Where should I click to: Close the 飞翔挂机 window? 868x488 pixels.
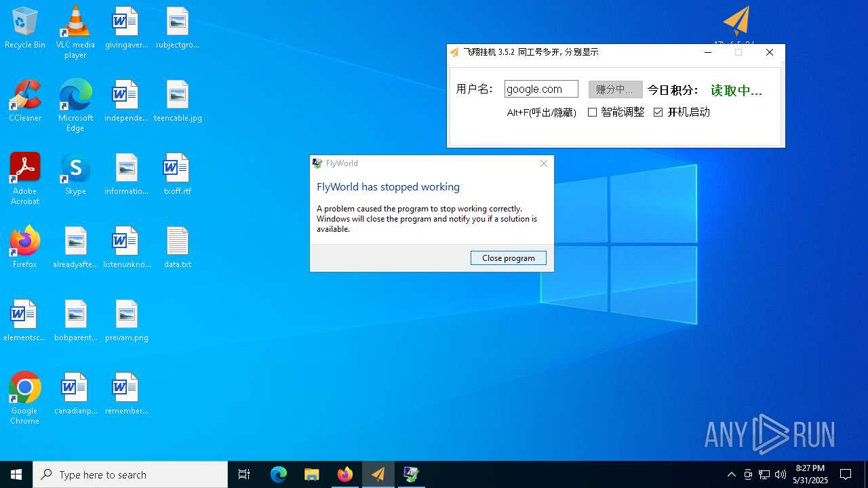tap(769, 52)
